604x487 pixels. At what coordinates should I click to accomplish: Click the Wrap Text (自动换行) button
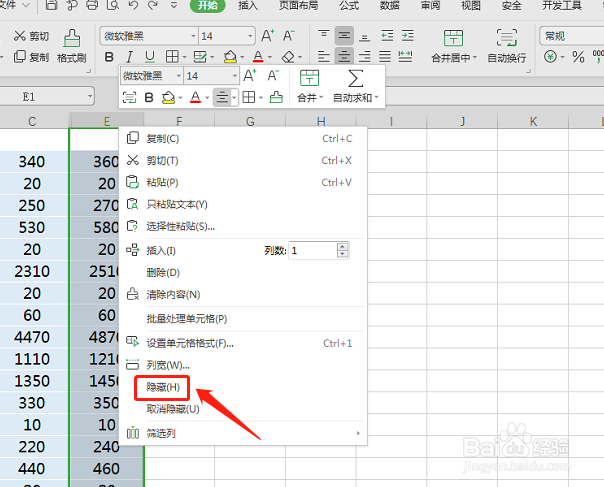(507, 46)
